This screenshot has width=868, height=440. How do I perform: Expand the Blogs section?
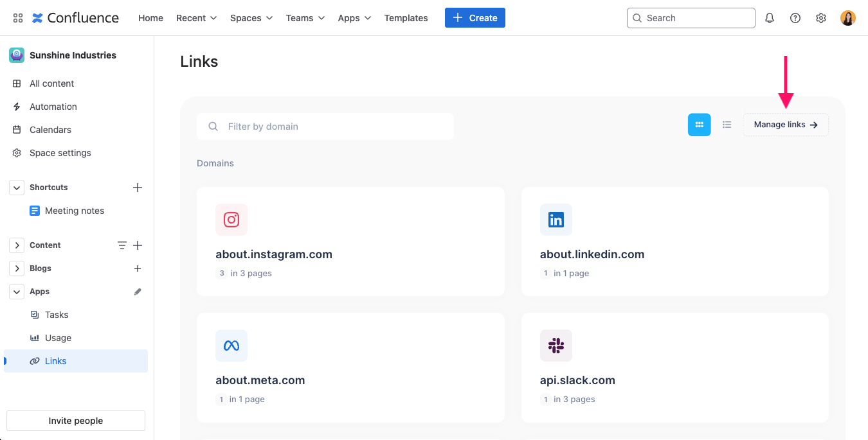(x=16, y=268)
